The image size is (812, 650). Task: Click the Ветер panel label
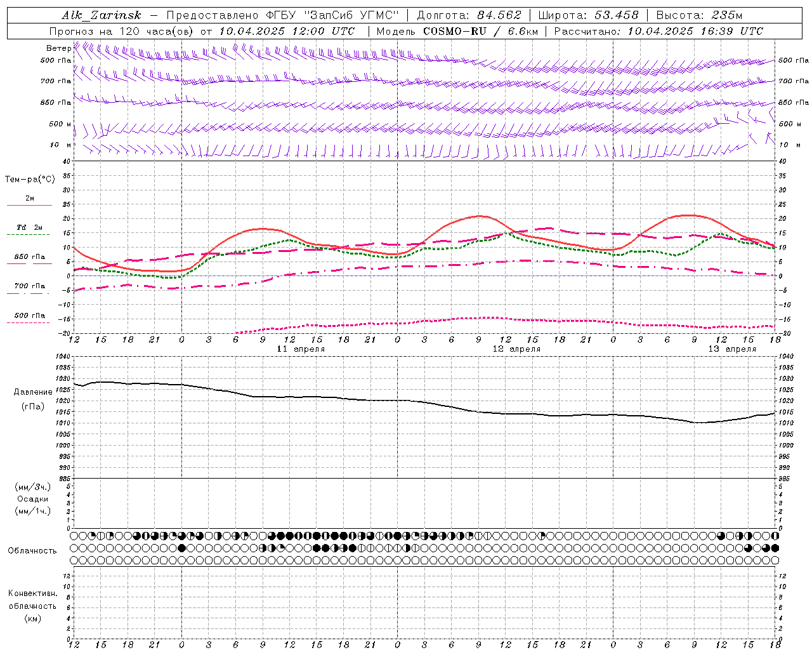click(58, 48)
